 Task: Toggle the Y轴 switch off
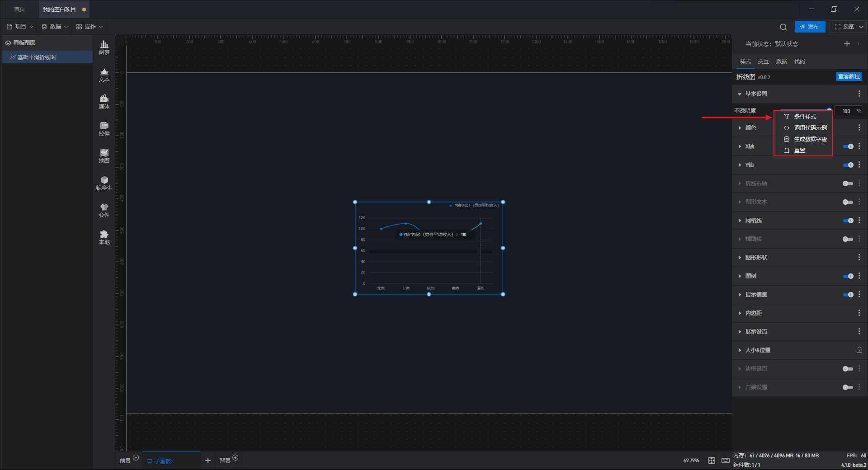coord(848,165)
